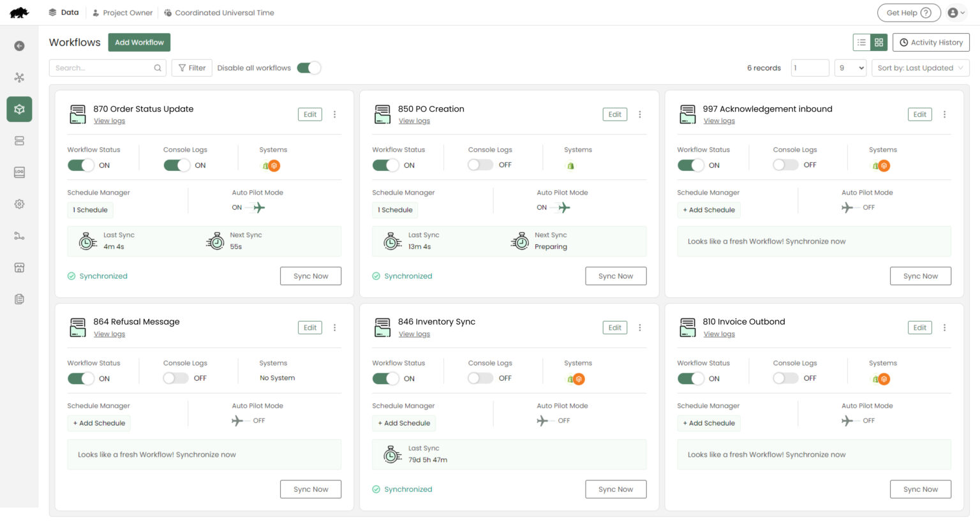Enable Console Logs on 850 PO Creation
This screenshot has height=527, width=980.
479,164
